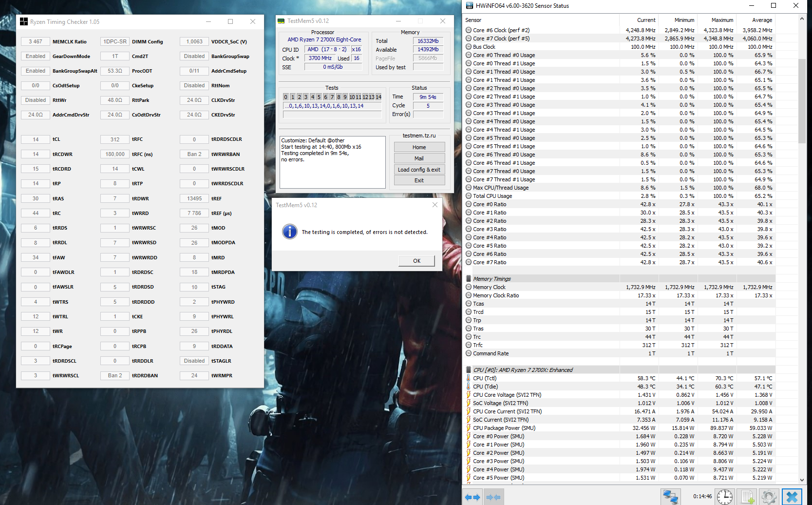The image size is (812, 505).
Task: Click the Time 9m 54s status field
Action: pos(428,97)
